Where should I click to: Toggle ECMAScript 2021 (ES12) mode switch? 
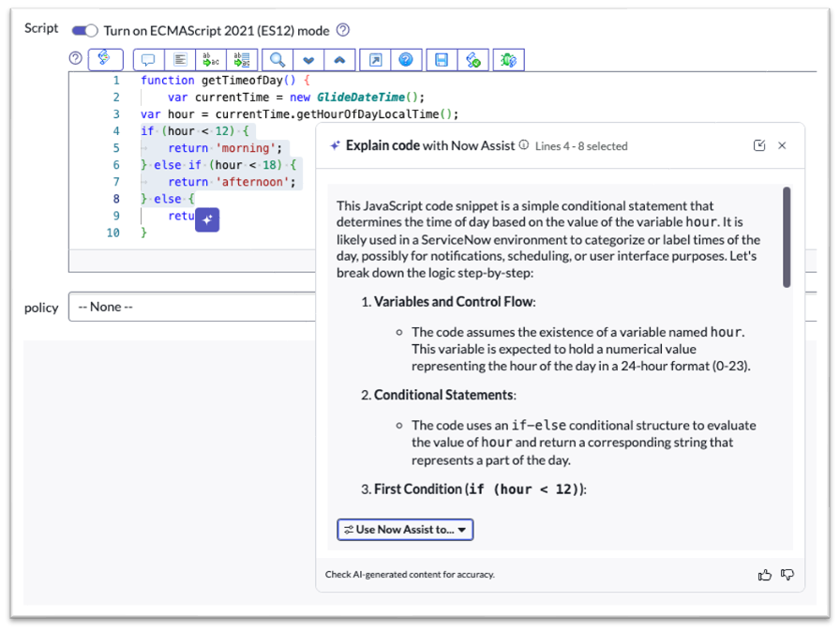click(84, 31)
